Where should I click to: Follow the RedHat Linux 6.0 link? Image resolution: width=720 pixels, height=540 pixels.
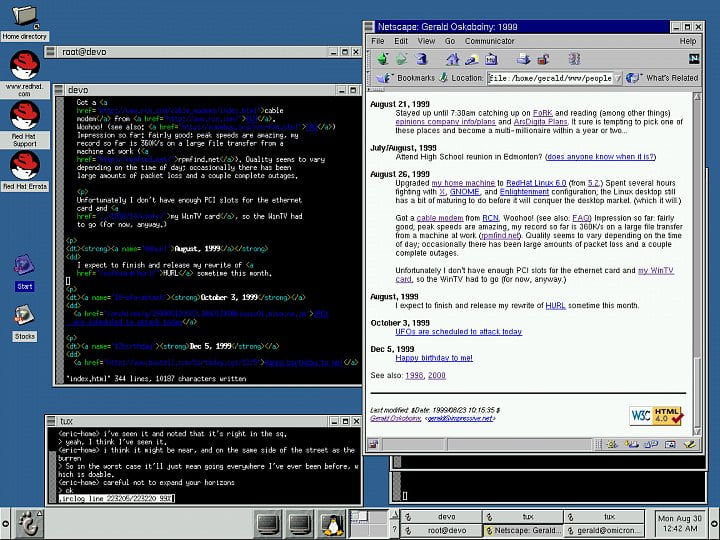[536, 183]
